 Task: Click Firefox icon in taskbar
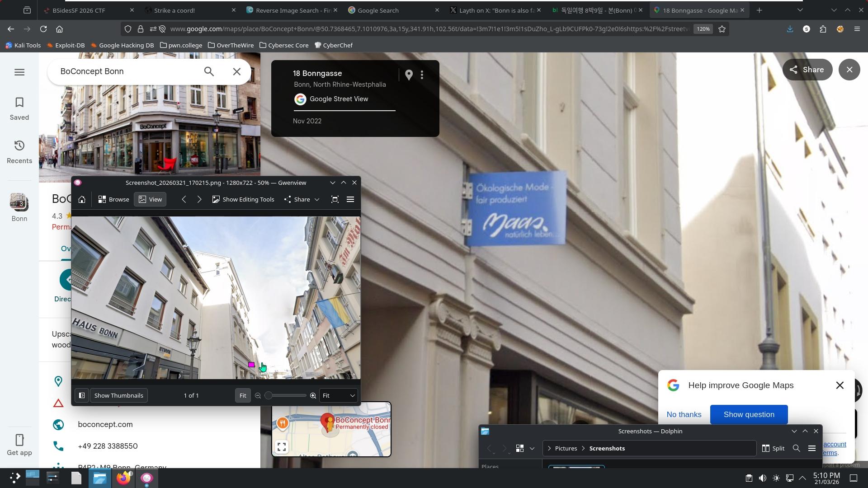click(x=123, y=478)
